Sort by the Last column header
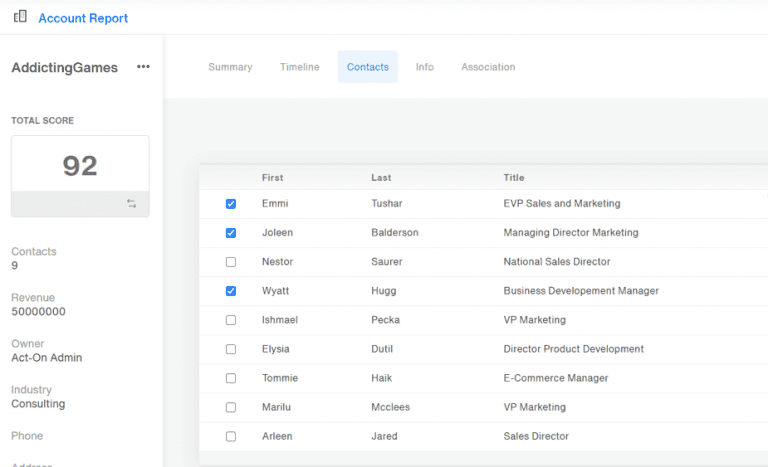The height and width of the screenshot is (467, 768). click(x=381, y=177)
